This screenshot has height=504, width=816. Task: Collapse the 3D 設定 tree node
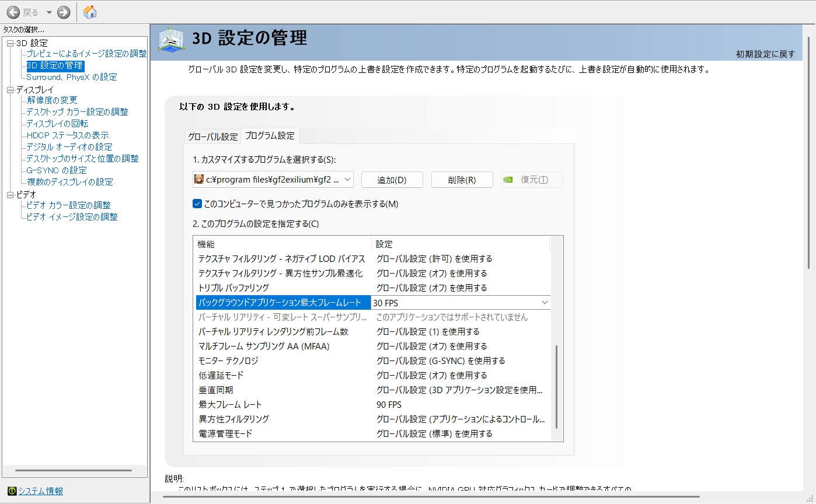tap(10, 43)
